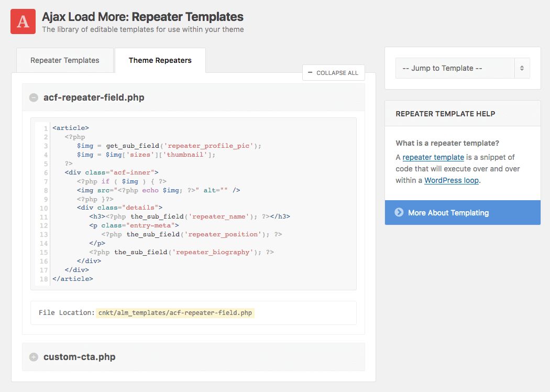This screenshot has width=550, height=392.
Task: Click the line with php if ( $img )
Action: (122, 181)
